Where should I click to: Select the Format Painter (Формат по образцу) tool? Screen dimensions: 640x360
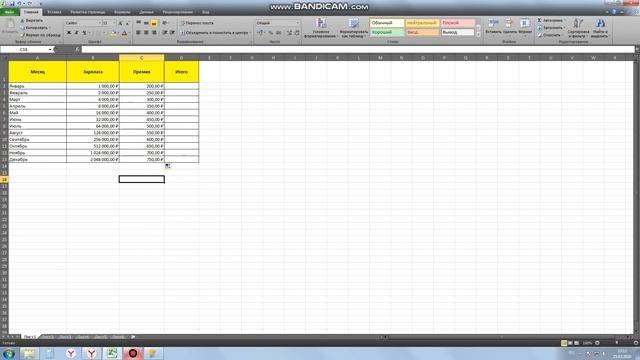click(x=40, y=35)
